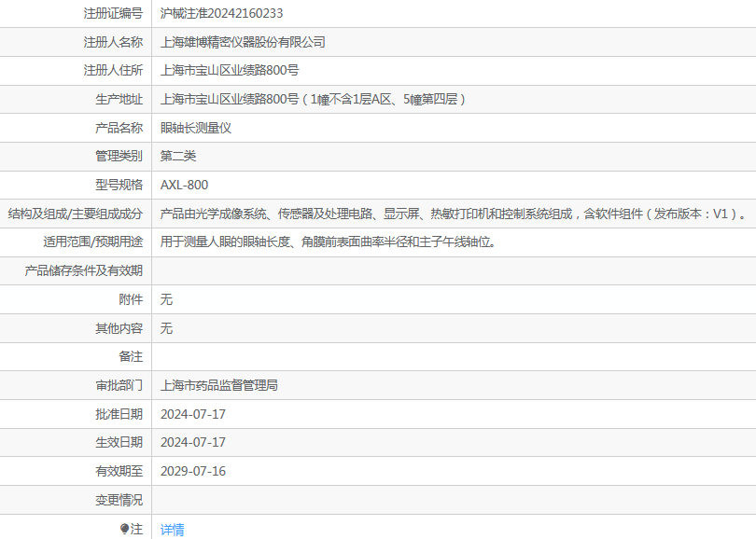Click 无 in the 附件 row
756x539 pixels.
coord(166,299)
